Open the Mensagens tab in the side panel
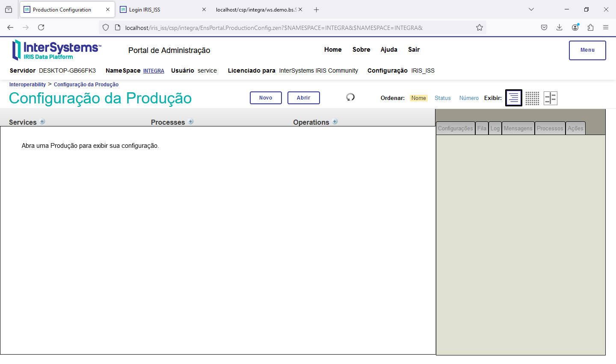The image size is (616, 364). [x=518, y=129]
